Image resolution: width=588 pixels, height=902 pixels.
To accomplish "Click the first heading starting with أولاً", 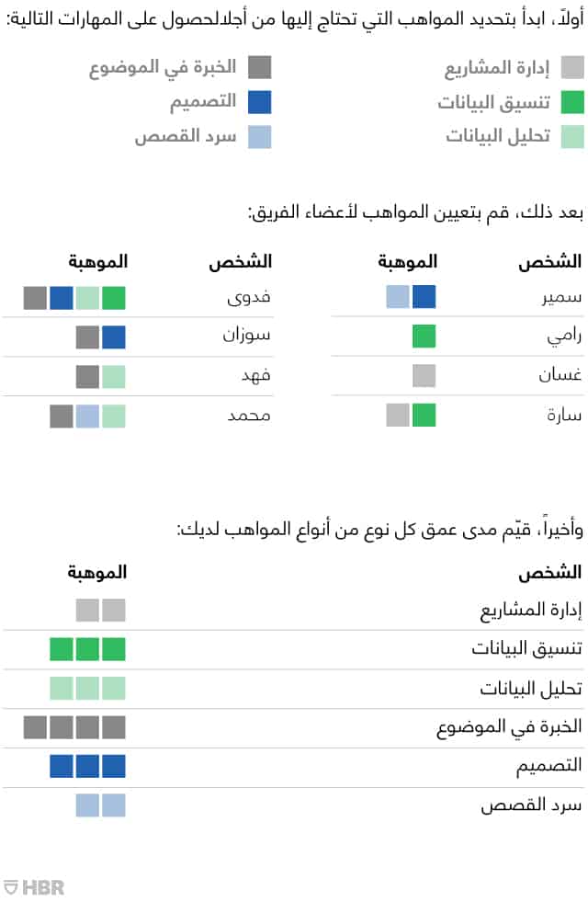I will point(295,17).
